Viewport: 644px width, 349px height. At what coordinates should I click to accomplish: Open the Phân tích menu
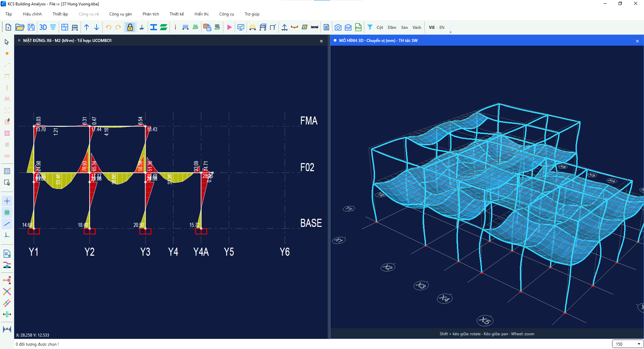(151, 14)
